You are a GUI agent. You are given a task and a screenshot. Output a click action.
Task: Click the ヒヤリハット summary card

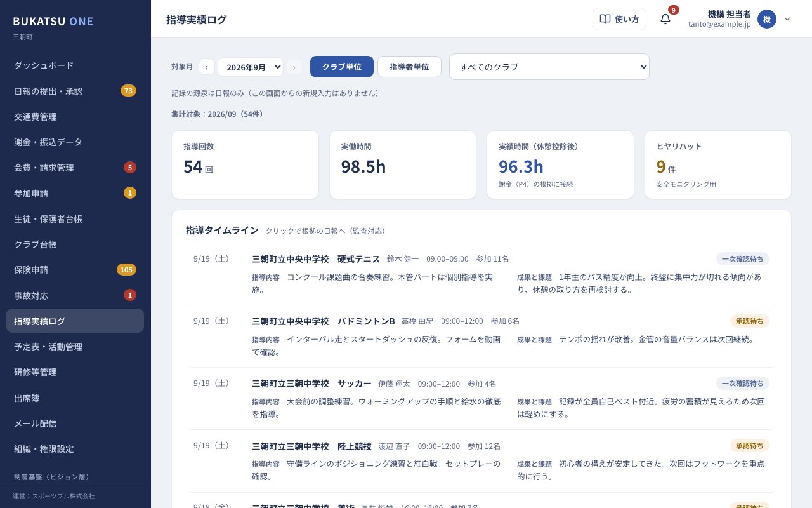[x=717, y=165]
